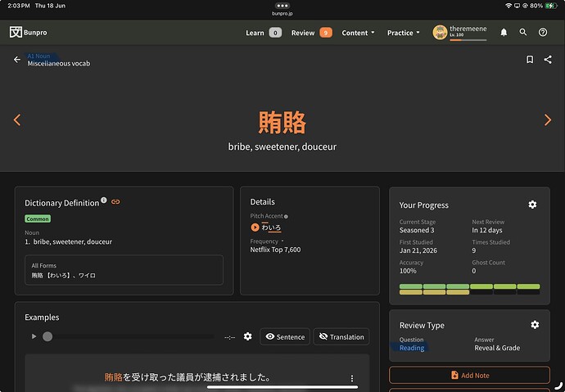Open theremeene profile avatar
565x392 pixels.
click(x=440, y=33)
